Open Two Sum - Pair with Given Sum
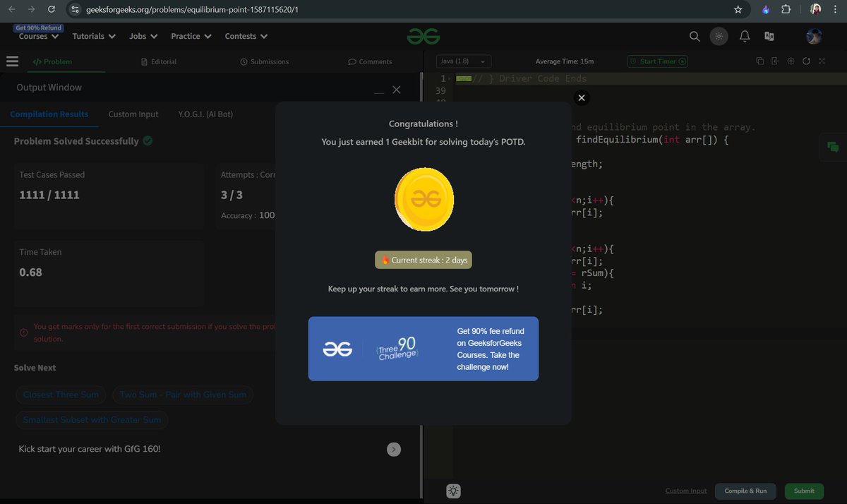847x504 pixels. click(x=183, y=395)
